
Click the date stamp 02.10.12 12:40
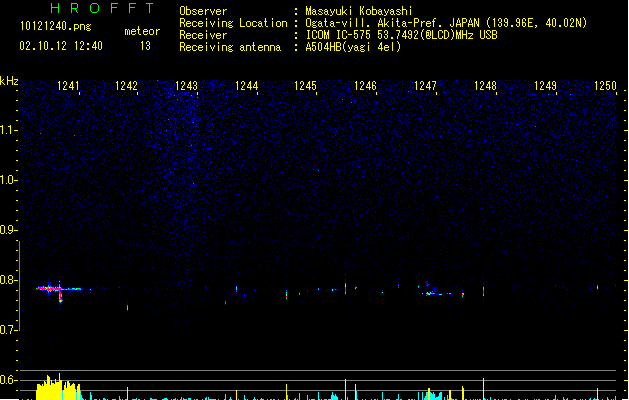61,46
